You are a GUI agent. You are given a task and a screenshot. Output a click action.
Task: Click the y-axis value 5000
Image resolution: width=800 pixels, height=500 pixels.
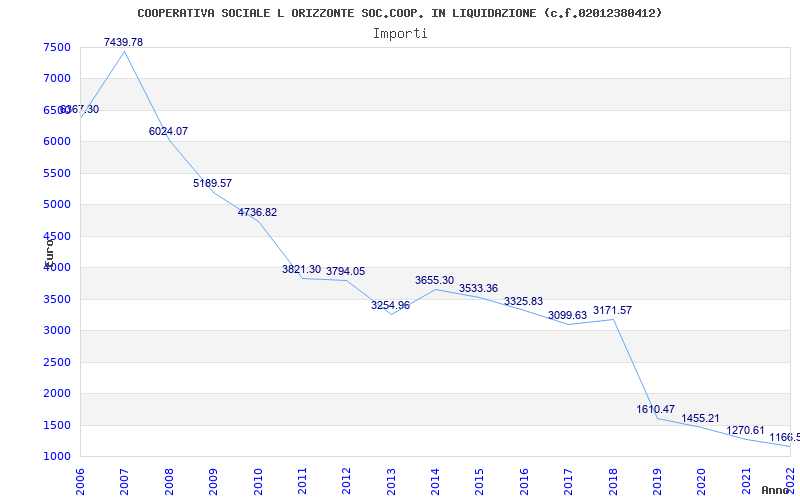57,205
